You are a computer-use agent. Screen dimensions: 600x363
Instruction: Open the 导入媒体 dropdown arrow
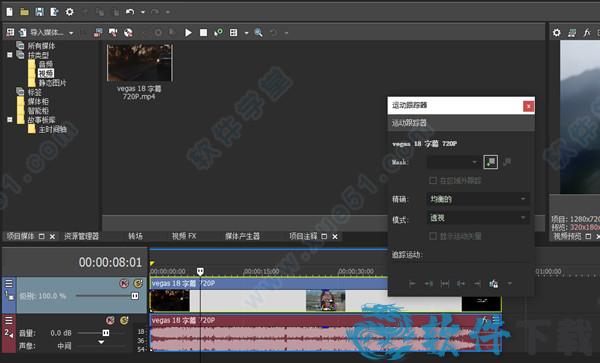(x=71, y=33)
